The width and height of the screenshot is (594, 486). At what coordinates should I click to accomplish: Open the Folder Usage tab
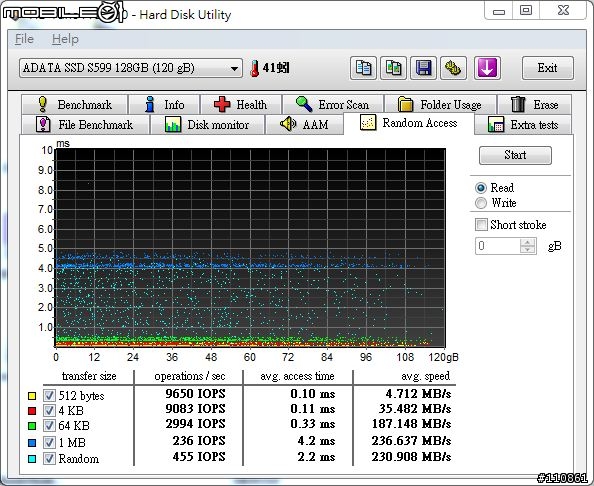pos(440,105)
